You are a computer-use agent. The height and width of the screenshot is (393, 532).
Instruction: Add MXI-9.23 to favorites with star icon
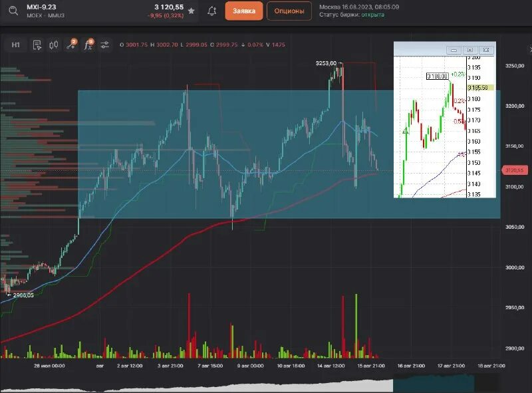pos(191,11)
